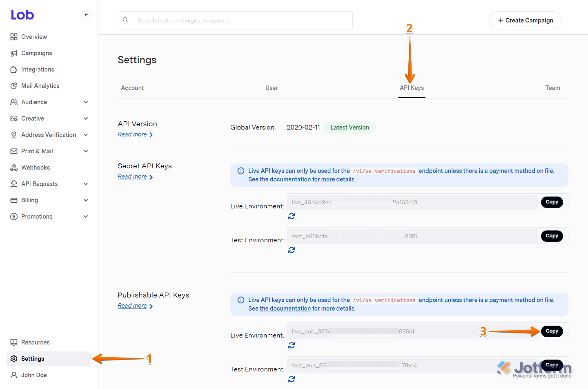Select the Campaigns icon in sidebar
The image size is (588, 389).
tap(13, 53)
